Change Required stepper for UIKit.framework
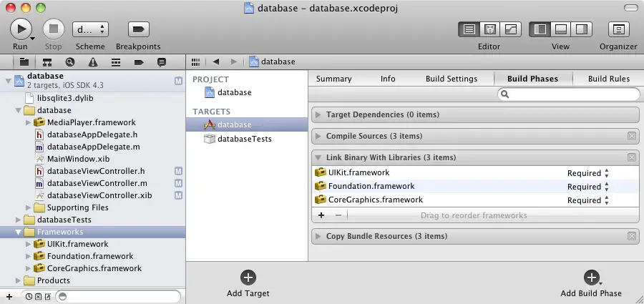 coord(606,172)
